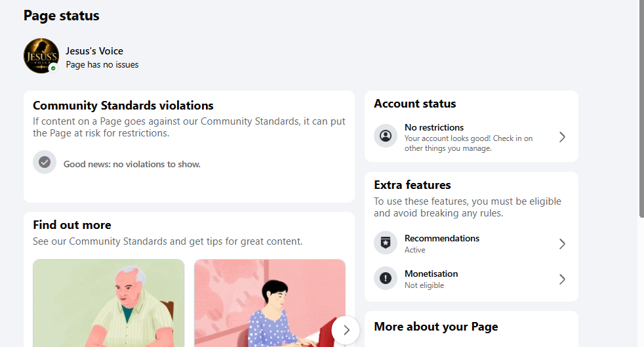The image size is (644, 347).
Task: Click the Recommendations shield star icon
Action: pos(385,243)
